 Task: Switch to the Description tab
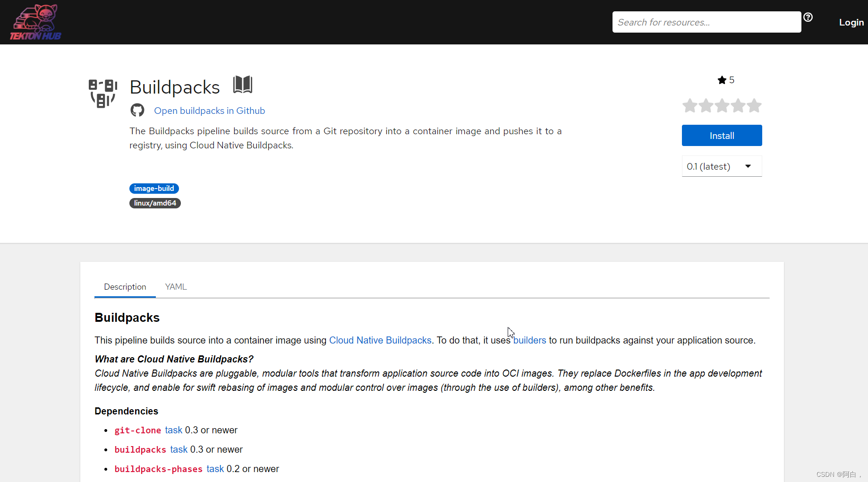pyautogui.click(x=125, y=287)
